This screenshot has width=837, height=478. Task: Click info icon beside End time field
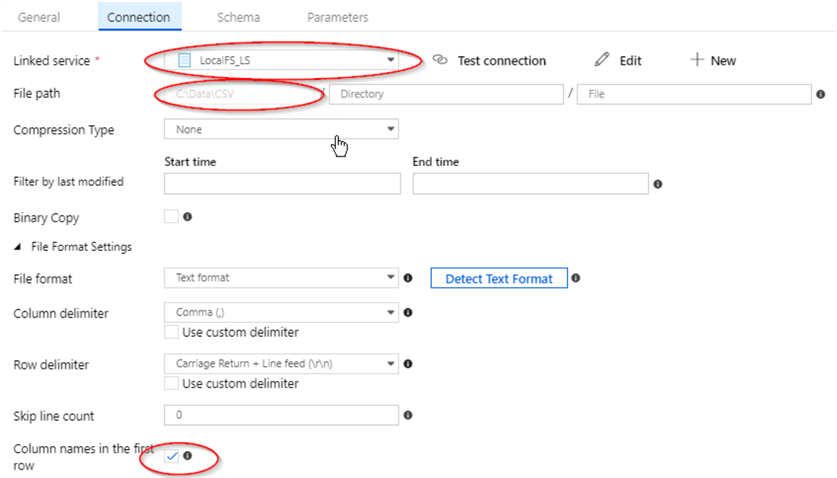pyautogui.click(x=658, y=184)
